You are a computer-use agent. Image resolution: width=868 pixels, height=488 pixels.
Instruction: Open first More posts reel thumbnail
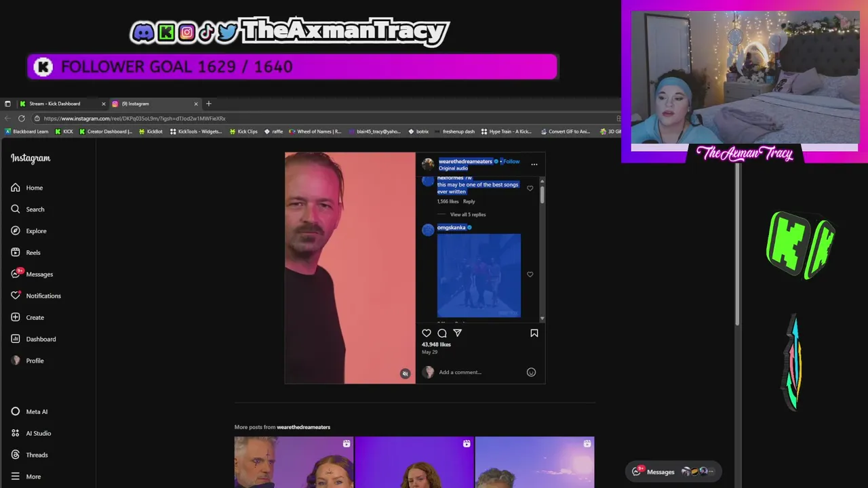tap(294, 462)
